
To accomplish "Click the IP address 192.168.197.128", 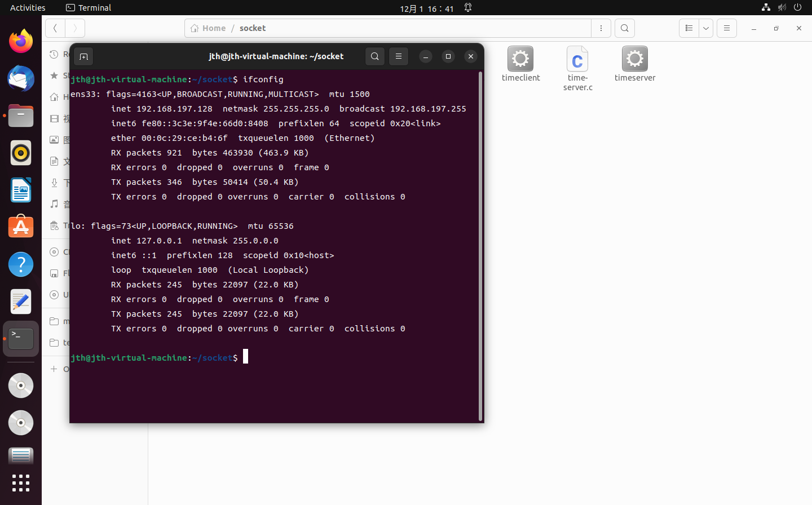I will 174,109.
